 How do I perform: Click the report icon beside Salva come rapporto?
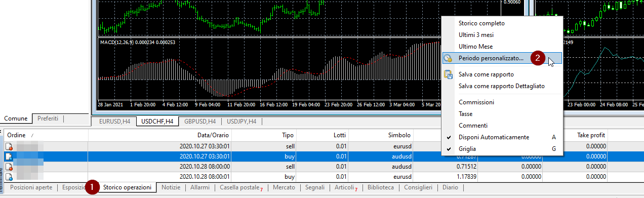coord(448,74)
